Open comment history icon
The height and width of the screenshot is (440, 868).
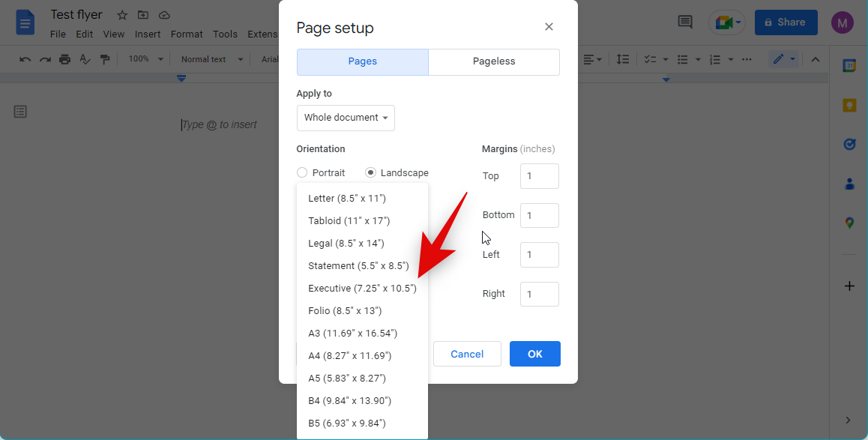(685, 22)
